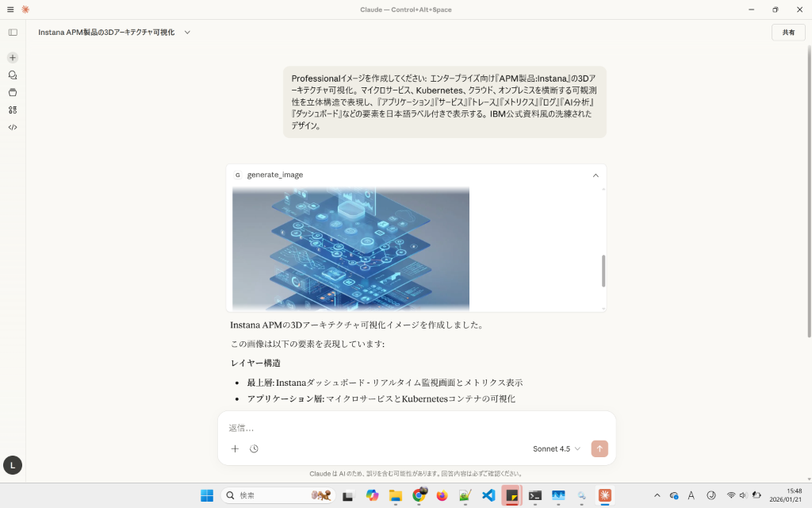Viewport: 812px width, 508px height.
Task: Open Visual Studio Code from the taskbar
Action: point(488,495)
